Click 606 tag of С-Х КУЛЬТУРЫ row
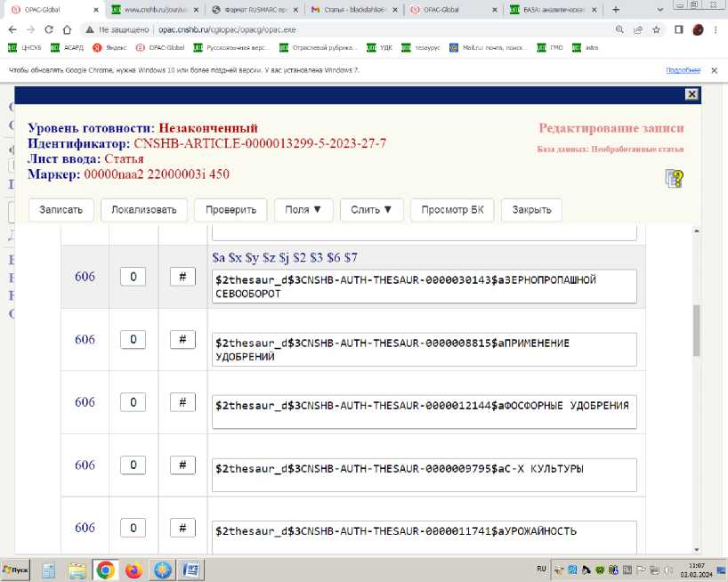728x582 pixels. coord(85,465)
